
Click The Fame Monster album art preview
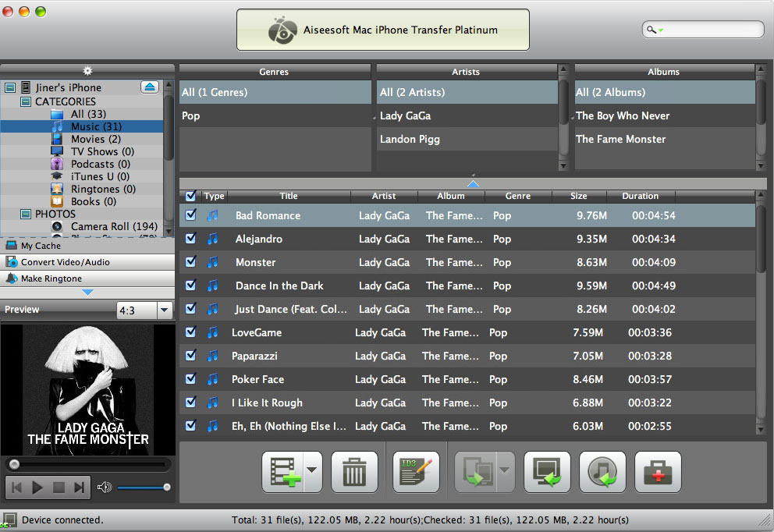[x=88, y=390]
